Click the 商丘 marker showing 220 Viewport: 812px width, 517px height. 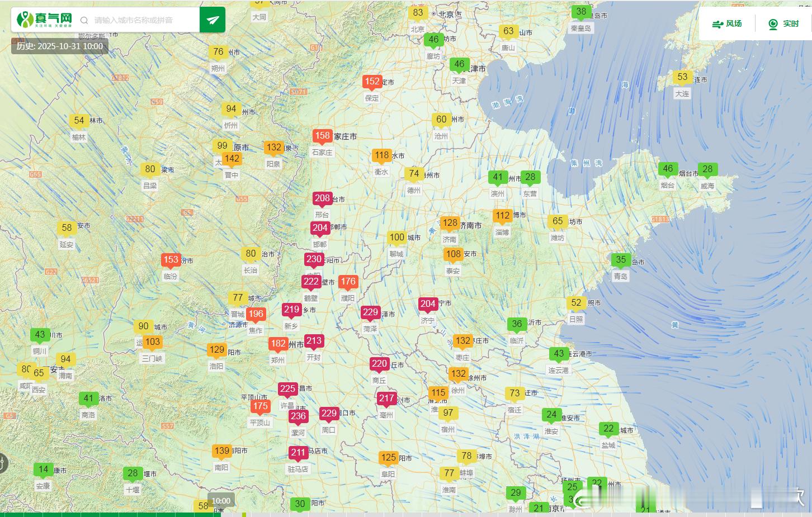click(379, 364)
